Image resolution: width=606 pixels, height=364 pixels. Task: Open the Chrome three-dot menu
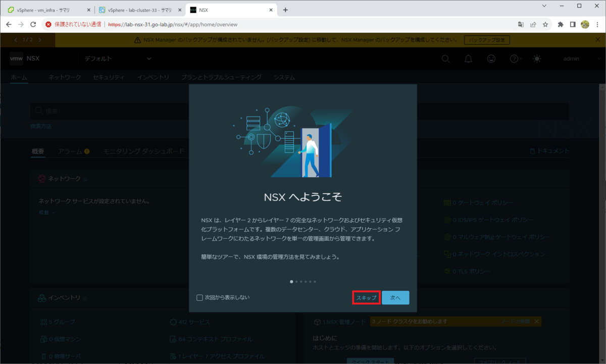click(598, 24)
